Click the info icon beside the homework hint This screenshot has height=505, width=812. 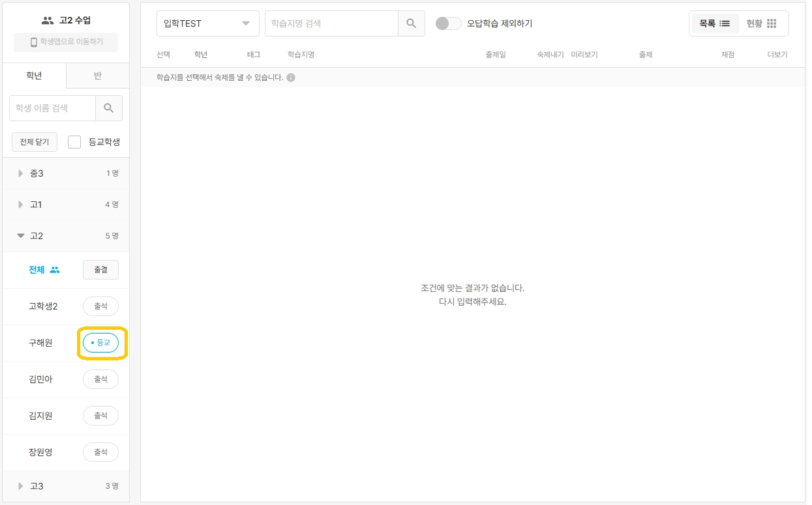pyautogui.click(x=291, y=78)
